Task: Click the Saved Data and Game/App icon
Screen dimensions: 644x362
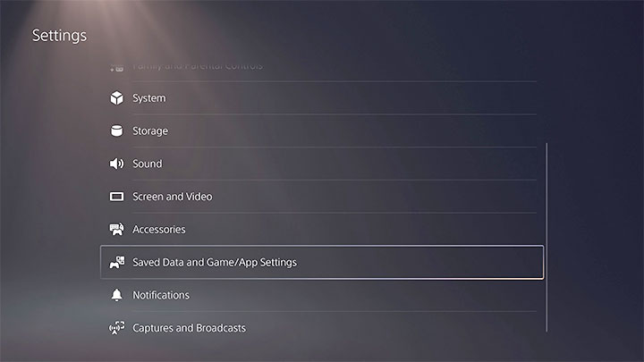Action: [115, 263]
